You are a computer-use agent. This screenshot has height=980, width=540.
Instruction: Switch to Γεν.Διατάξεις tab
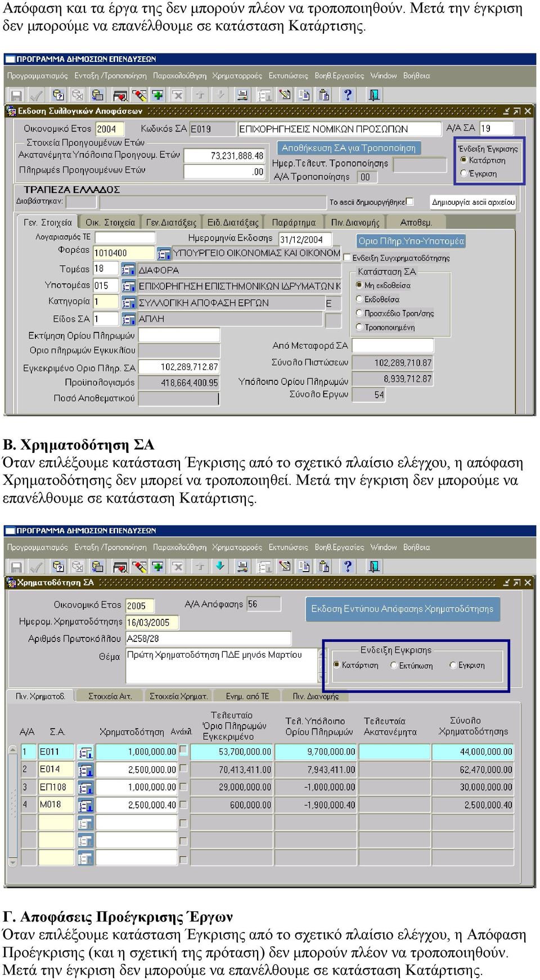click(x=171, y=222)
